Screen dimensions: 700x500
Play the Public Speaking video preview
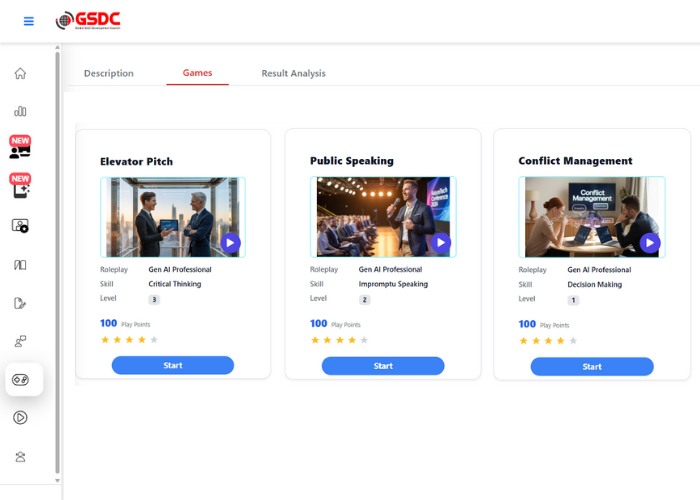pyautogui.click(x=440, y=242)
